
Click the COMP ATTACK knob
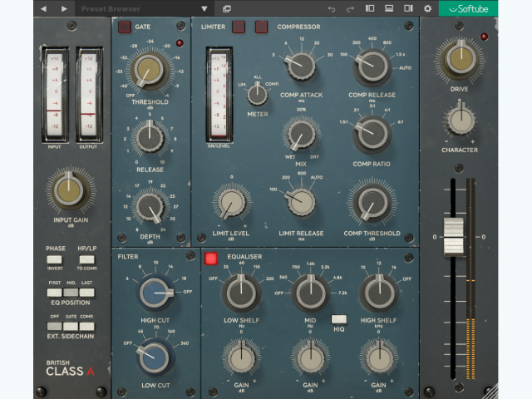(x=301, y=66)
